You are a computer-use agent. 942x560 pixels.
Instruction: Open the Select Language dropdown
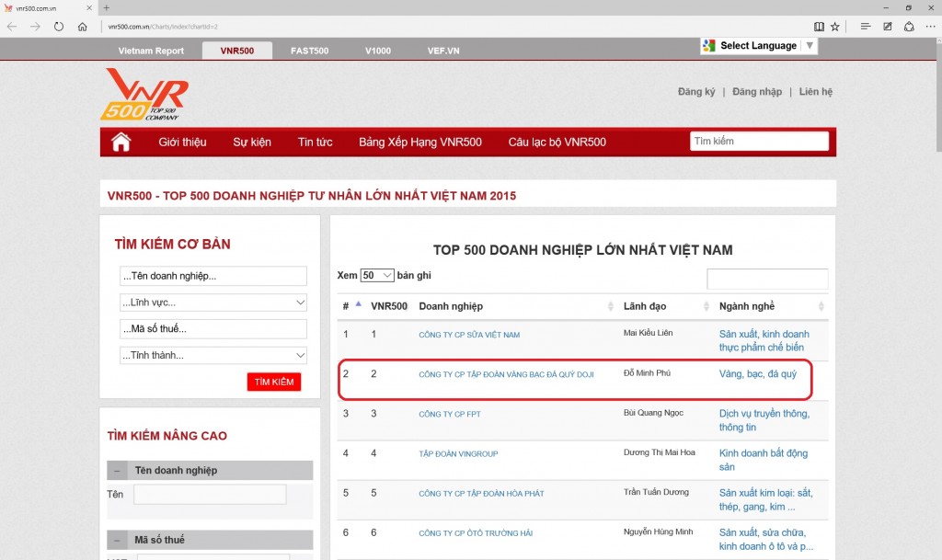tap(759, 46)
